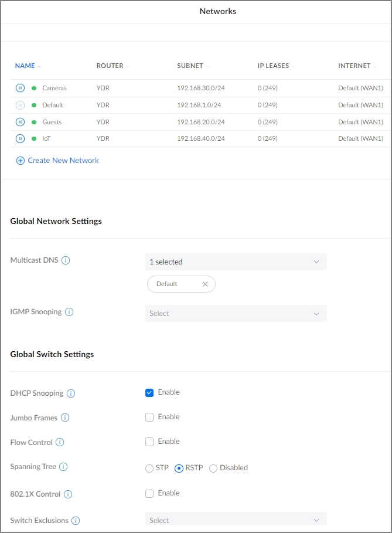Pause the Cameras network

20,88
